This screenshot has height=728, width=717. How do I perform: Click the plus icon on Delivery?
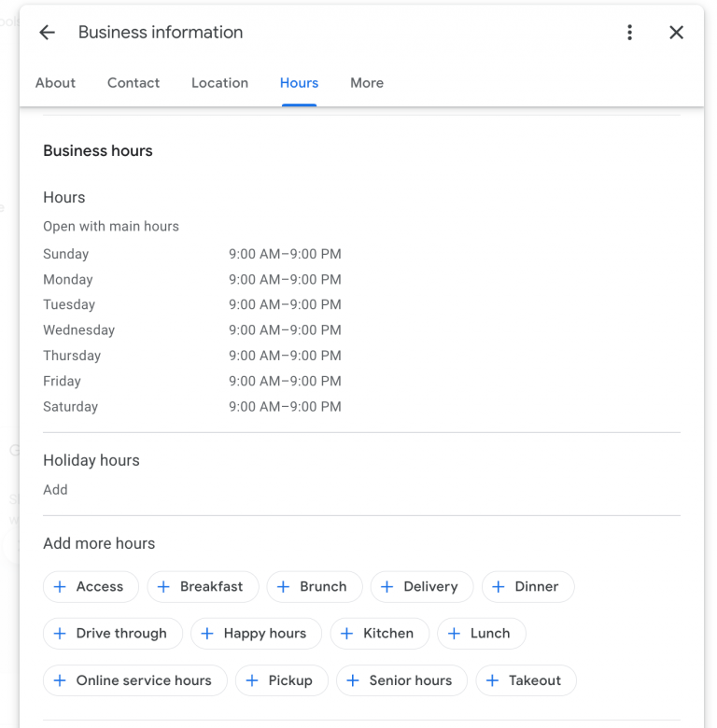(387, 587)
